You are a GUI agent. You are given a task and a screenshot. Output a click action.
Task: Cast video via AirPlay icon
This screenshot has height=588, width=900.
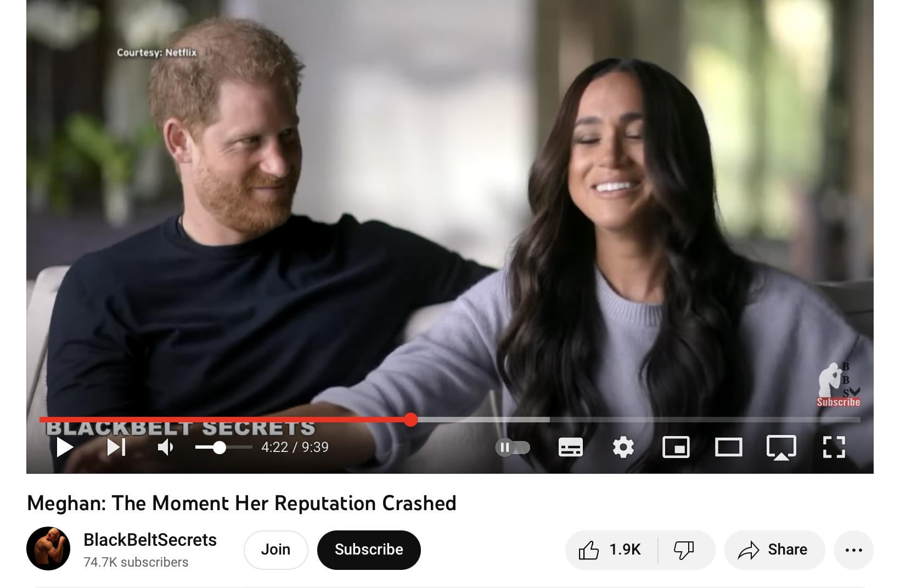(x=781, y=448)
